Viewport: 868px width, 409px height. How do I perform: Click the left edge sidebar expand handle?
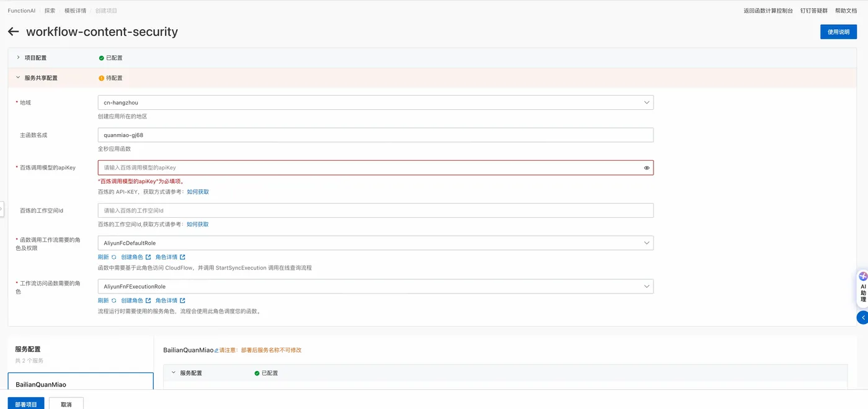click(2, 209)
